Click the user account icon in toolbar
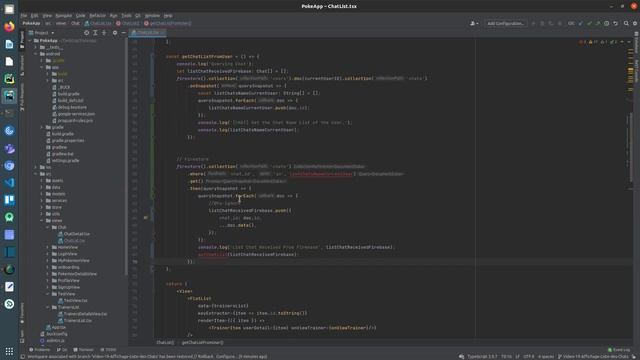Image resolution: width=640 pixels, height=360 pixels. pyautogui.click(x=474, y=23)
